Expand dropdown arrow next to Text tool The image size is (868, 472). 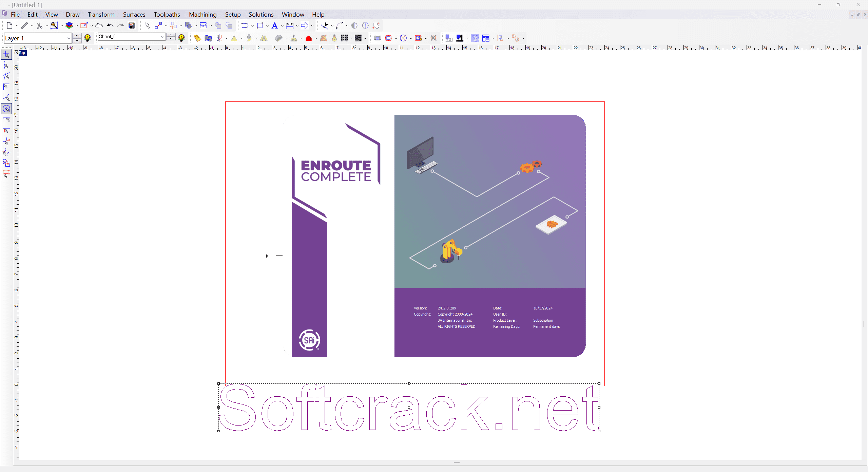tap(282, 26)
